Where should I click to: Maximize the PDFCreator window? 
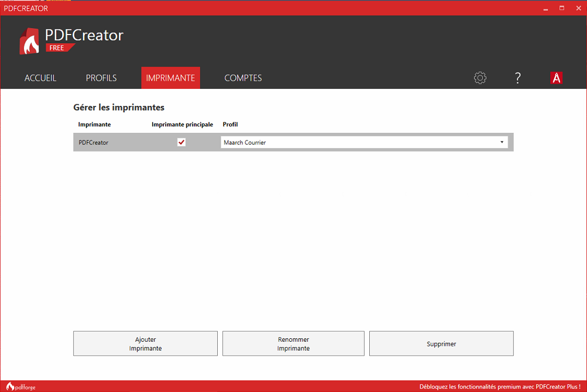point(562,8)
